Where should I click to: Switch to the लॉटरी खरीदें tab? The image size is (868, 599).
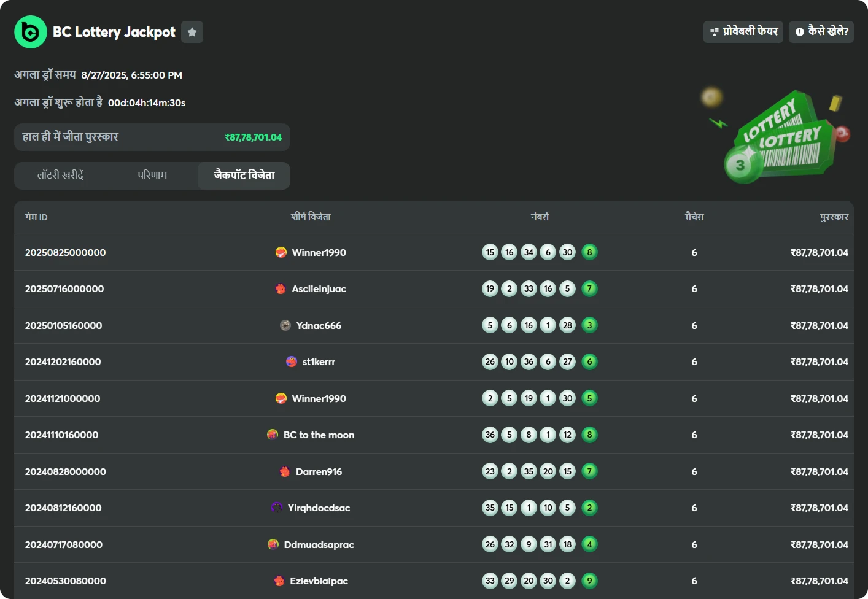(60, 176)
